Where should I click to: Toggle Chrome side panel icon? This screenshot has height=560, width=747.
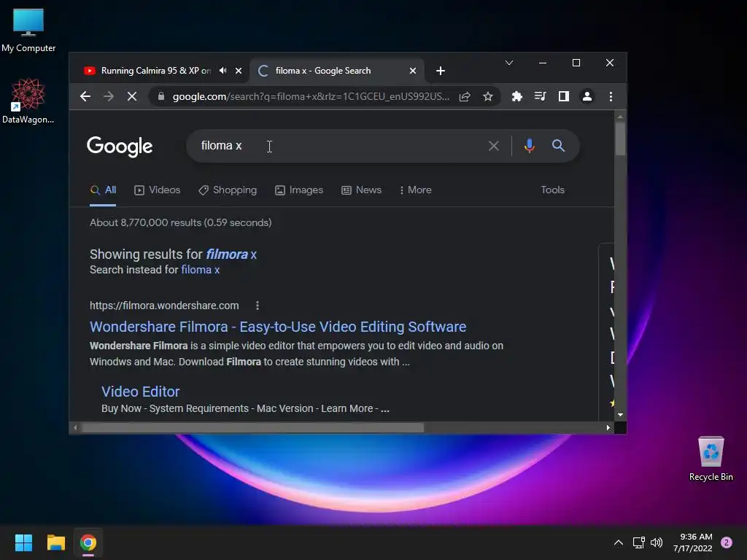pyautogui.click(x=564, y=97)
